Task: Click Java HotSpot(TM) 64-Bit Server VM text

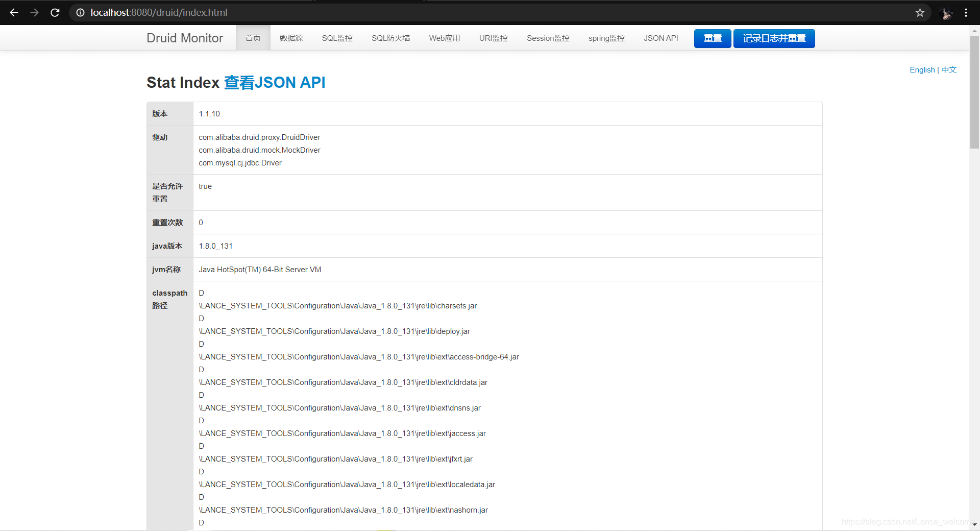Action: 260,270
